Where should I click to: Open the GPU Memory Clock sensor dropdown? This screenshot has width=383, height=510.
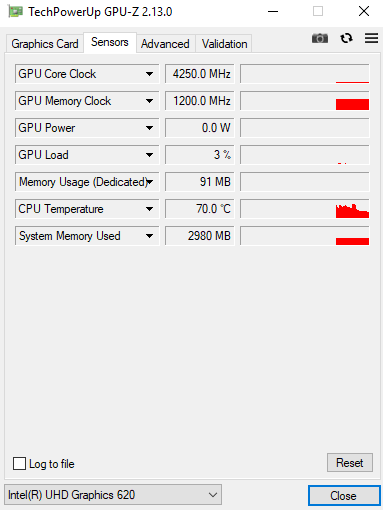click(149, 101)
